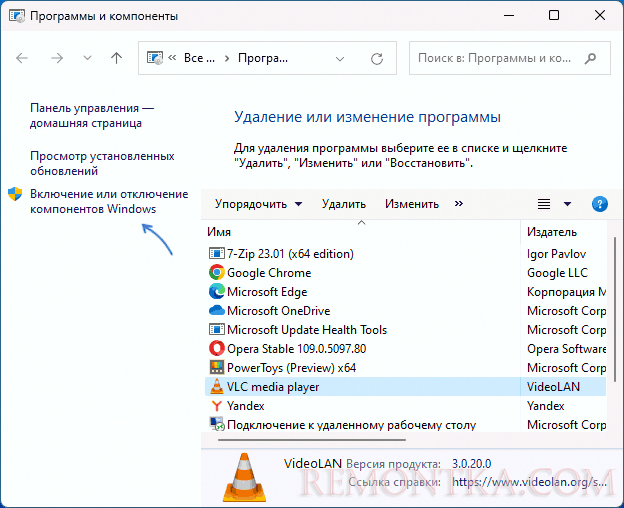Image resolution: width=624 pixels, height=508 pixels.
Task: Click the Програ... breadcrumb segment
Action: (263, 58)
